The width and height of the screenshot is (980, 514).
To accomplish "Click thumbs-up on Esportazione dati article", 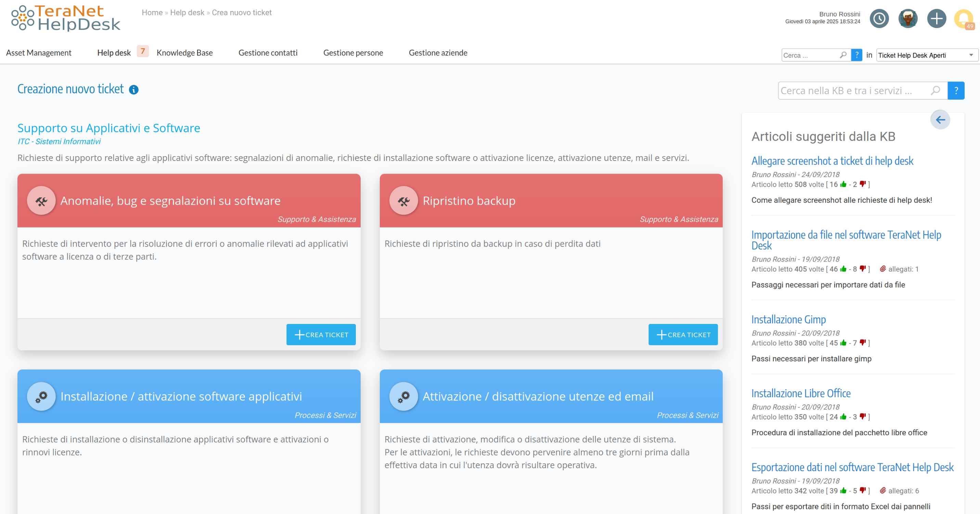I will [x=843, y=490].
